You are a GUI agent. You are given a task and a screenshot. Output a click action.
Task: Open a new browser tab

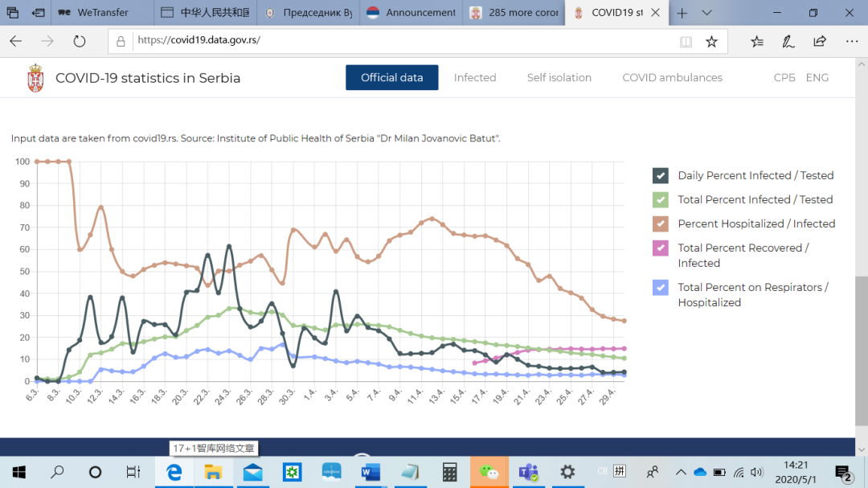pyautogui.click(x=682, y=13)
